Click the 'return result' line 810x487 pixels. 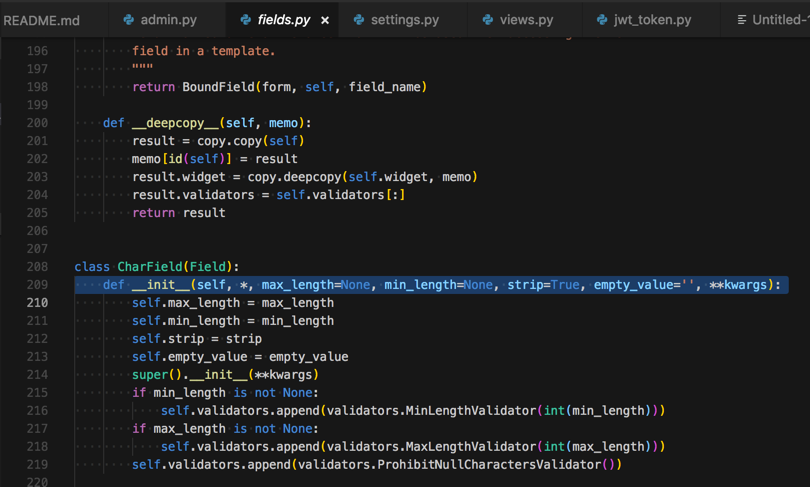pos(179,213)
